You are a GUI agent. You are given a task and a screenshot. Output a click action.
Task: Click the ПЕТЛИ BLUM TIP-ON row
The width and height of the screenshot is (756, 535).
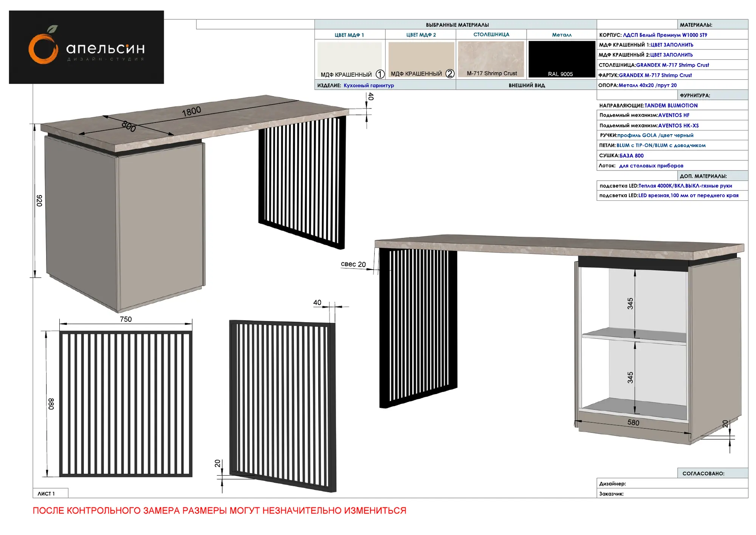pos(672,146)
